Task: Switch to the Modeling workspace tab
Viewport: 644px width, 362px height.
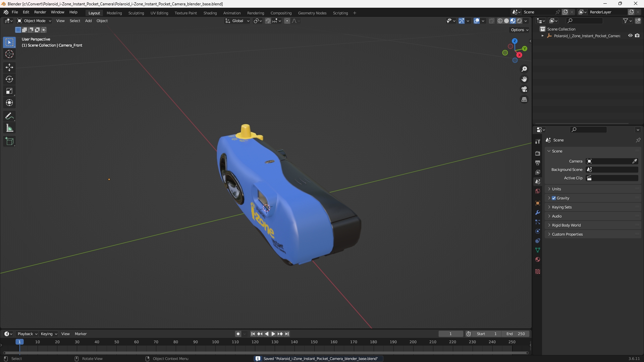Action: 114,13
